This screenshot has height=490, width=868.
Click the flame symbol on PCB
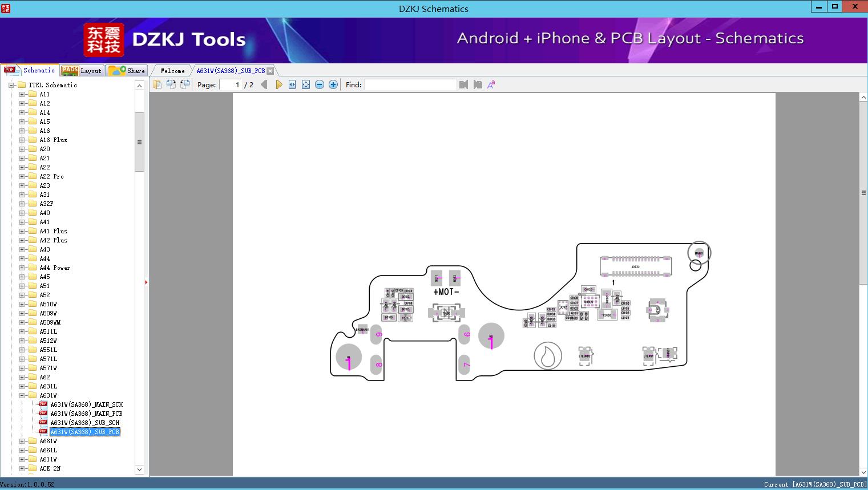[548, 356]
